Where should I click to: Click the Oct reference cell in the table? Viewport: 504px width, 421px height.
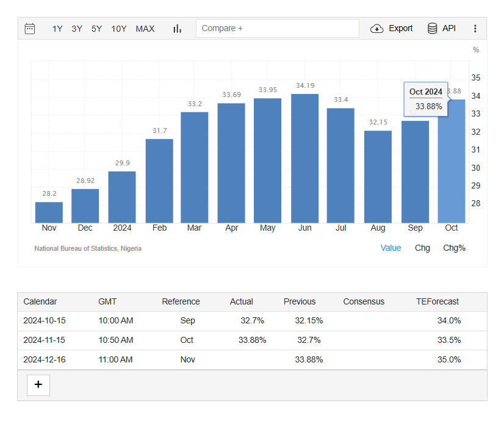[187, 340]
